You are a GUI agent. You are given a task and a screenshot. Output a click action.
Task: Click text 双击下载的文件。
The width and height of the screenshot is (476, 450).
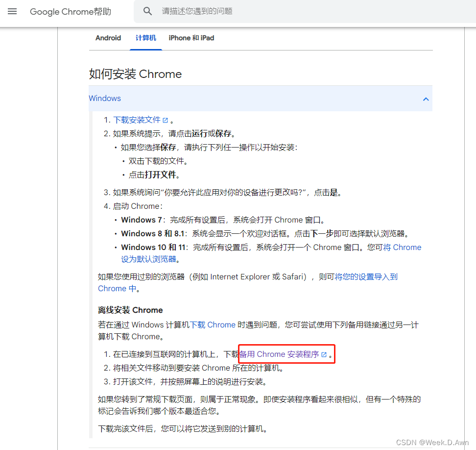tap(159, 161)
